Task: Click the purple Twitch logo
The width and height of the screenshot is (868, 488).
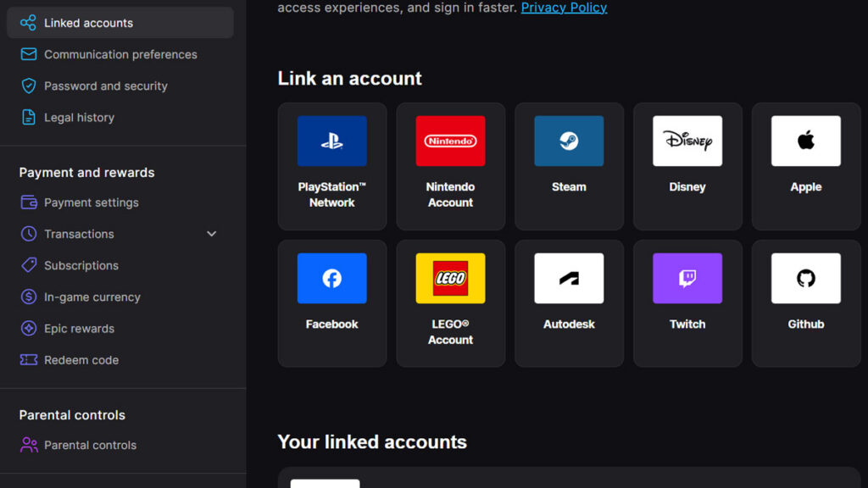Action: tap(687, 278)
